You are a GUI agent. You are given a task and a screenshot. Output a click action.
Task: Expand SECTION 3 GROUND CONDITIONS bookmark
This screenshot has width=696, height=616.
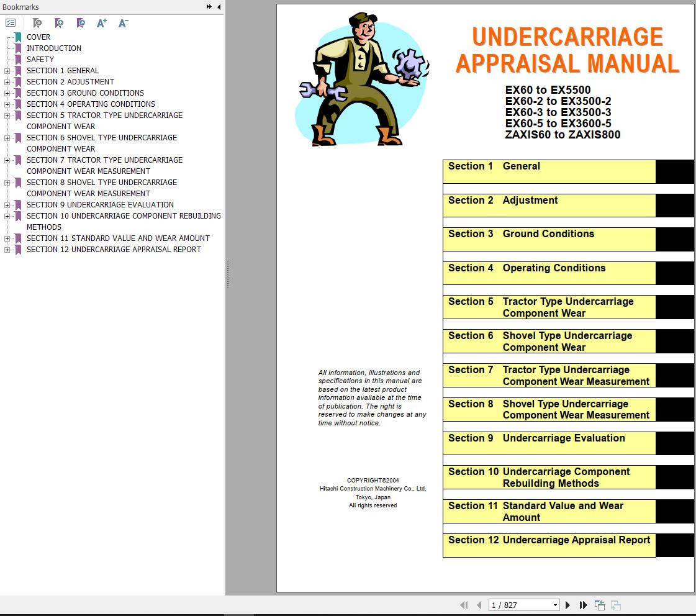click(7, 93)
